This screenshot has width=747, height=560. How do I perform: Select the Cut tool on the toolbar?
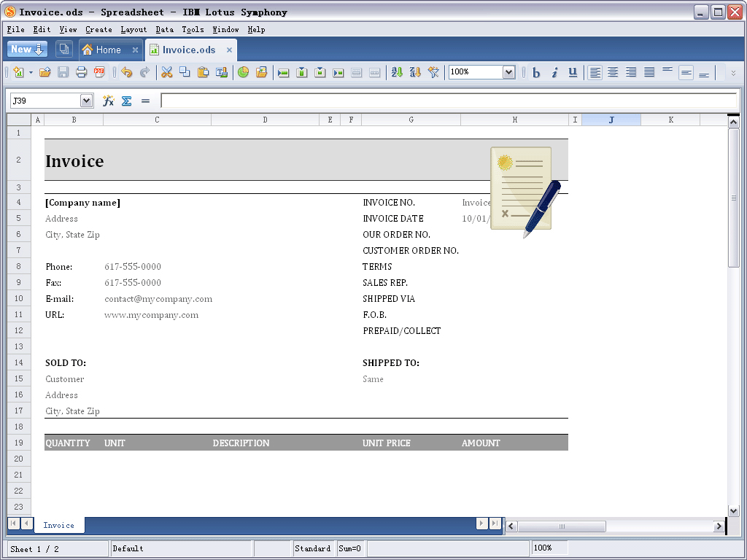click(x=166, y=72)
